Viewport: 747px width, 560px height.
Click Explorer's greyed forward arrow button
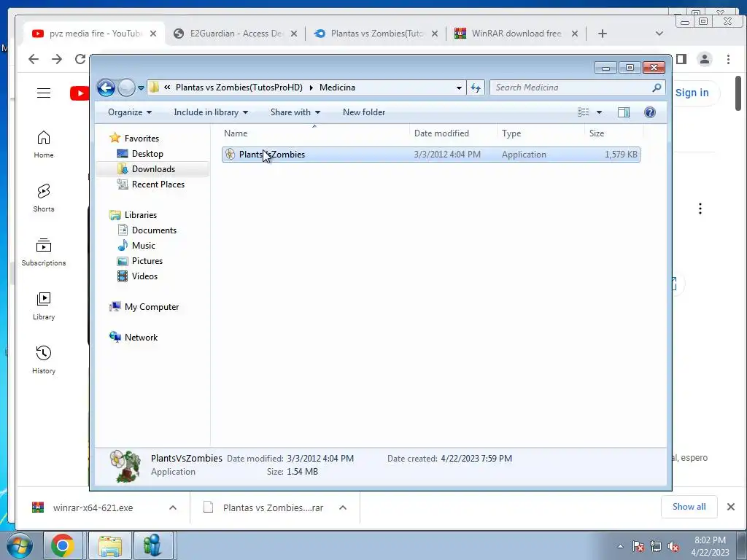point(126,87)
